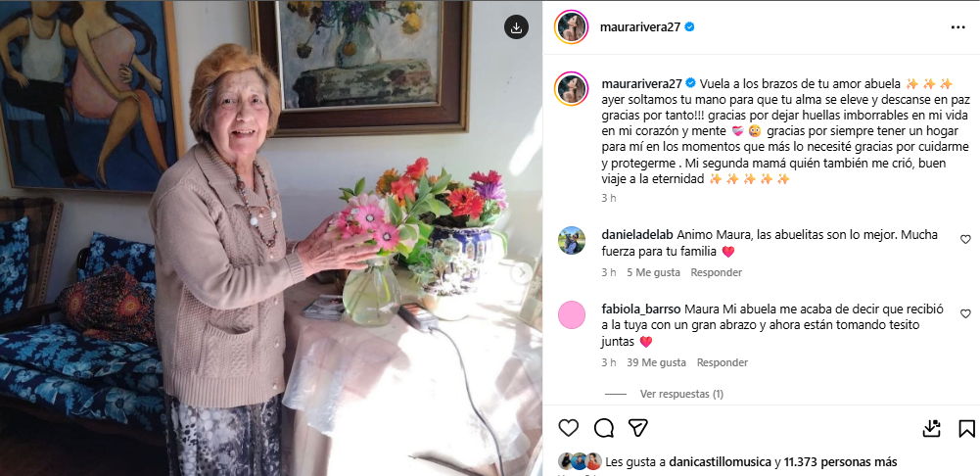980x476 pixels.
Task: Visit danieladelab's profile avatar
Action: (571, 240)
